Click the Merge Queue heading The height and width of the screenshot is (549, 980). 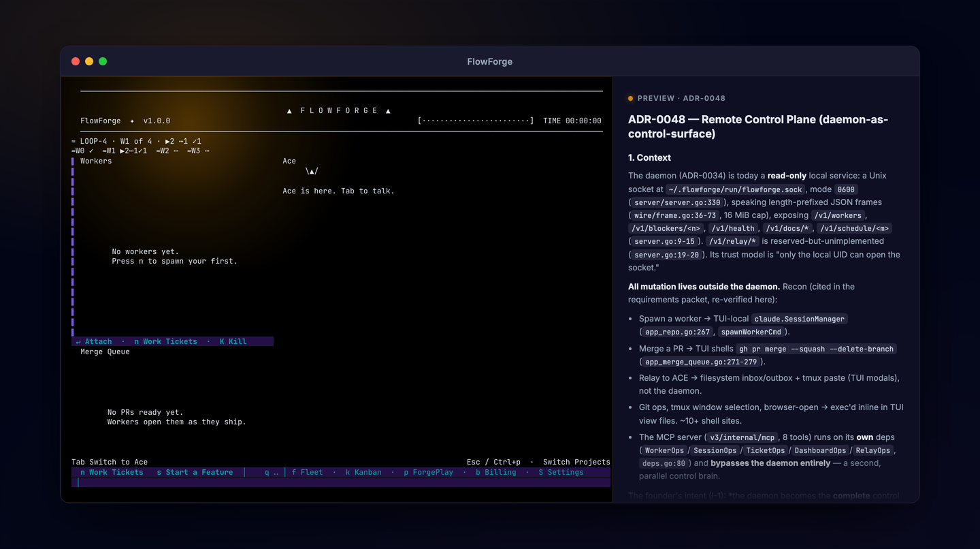105,351
